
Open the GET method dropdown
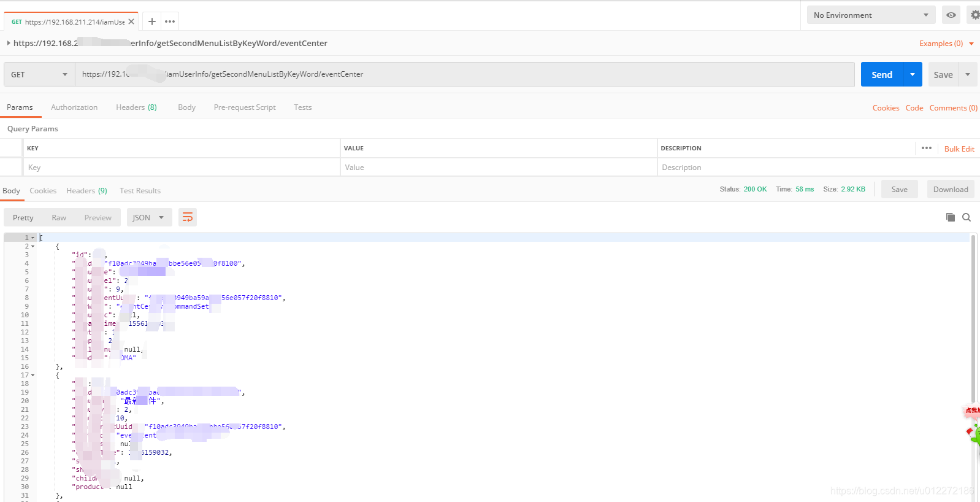coord(39,74)
